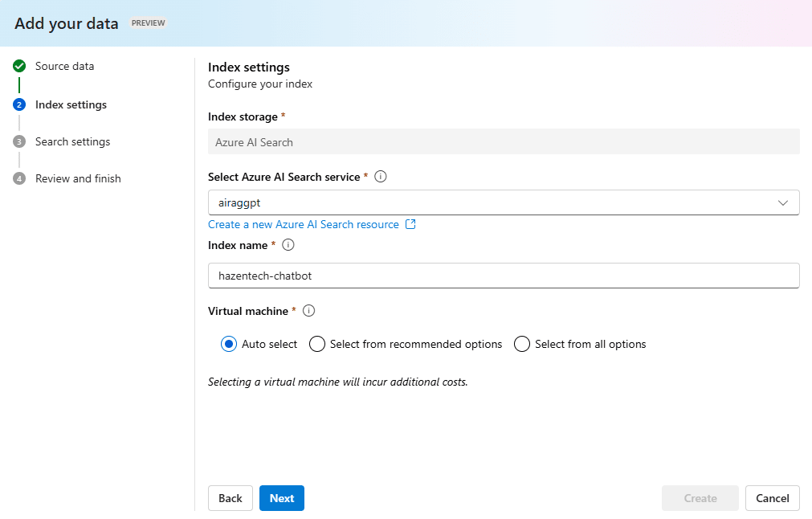Click info icon next to Index name

[x=288, y=245]
